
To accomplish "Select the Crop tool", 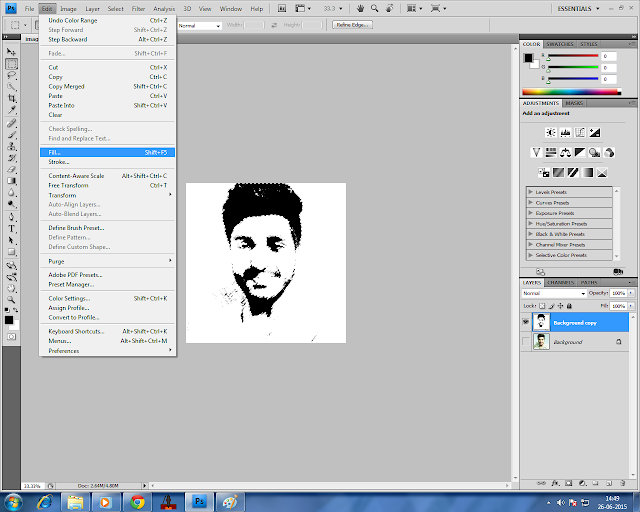I will click(x=11, y=98).
